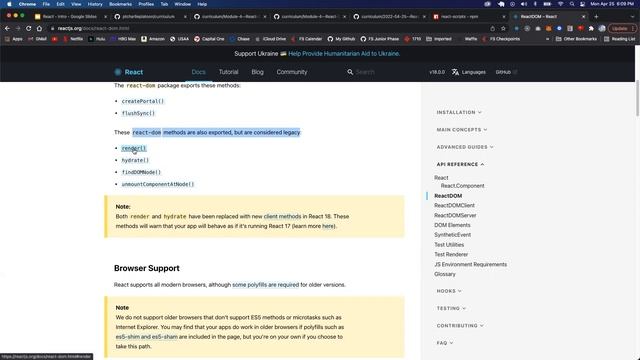This screenshot has width=640, height=360.
Task: Open the History menu in menu bar
Action: [95, 4]
